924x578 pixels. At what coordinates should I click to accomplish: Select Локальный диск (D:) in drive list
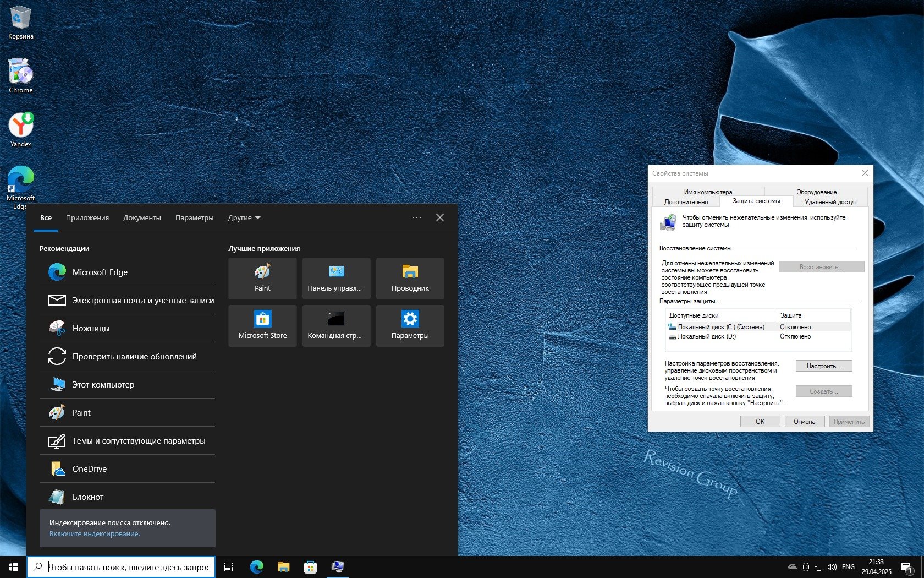[x=706, y=336]
